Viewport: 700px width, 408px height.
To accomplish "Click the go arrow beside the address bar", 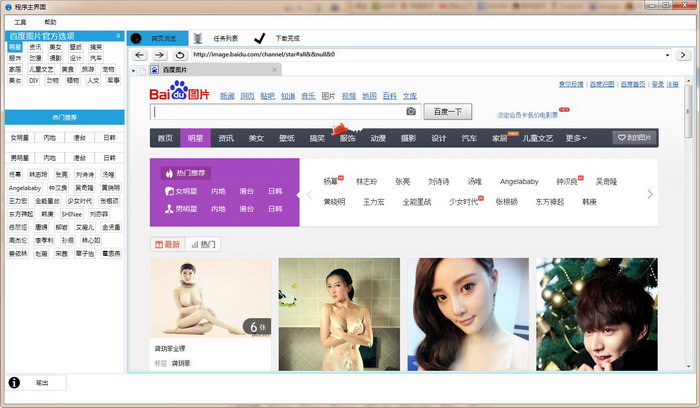I will (x=683, y=55).
